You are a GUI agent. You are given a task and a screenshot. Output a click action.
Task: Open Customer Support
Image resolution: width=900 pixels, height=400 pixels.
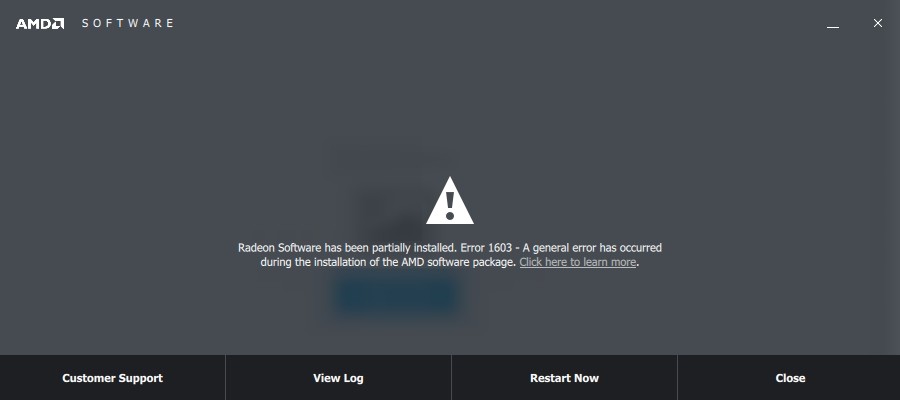coord(112,378)
